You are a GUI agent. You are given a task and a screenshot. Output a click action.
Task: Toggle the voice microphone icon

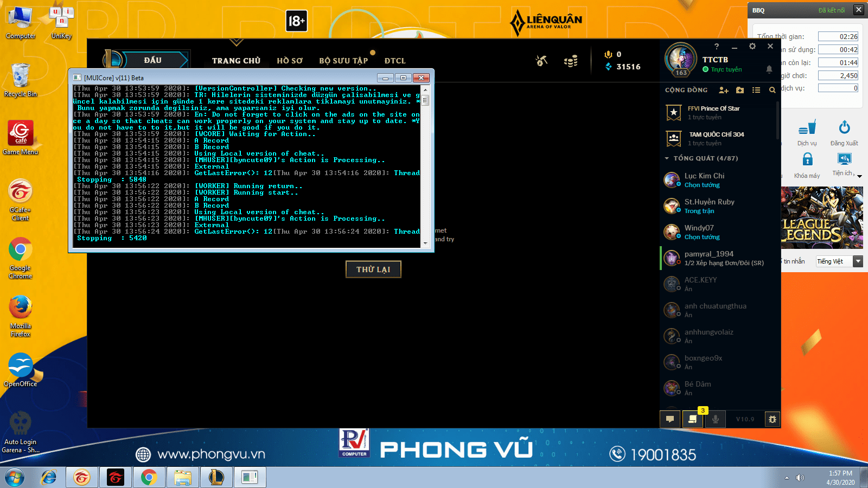tap(716, 419)
